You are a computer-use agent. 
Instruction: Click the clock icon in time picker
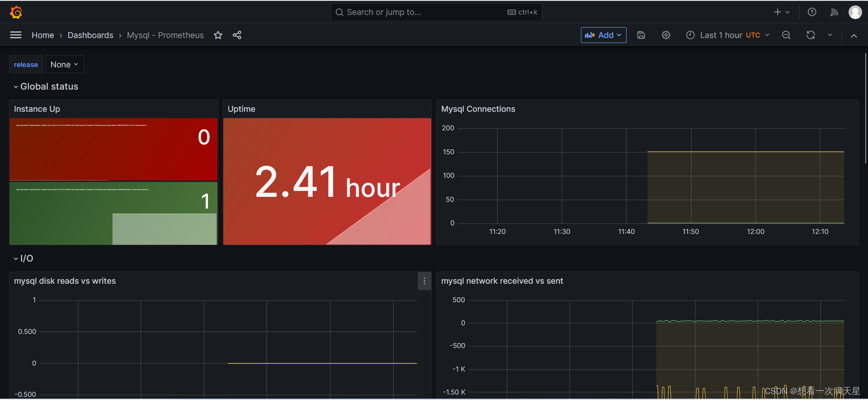[690, 35]
